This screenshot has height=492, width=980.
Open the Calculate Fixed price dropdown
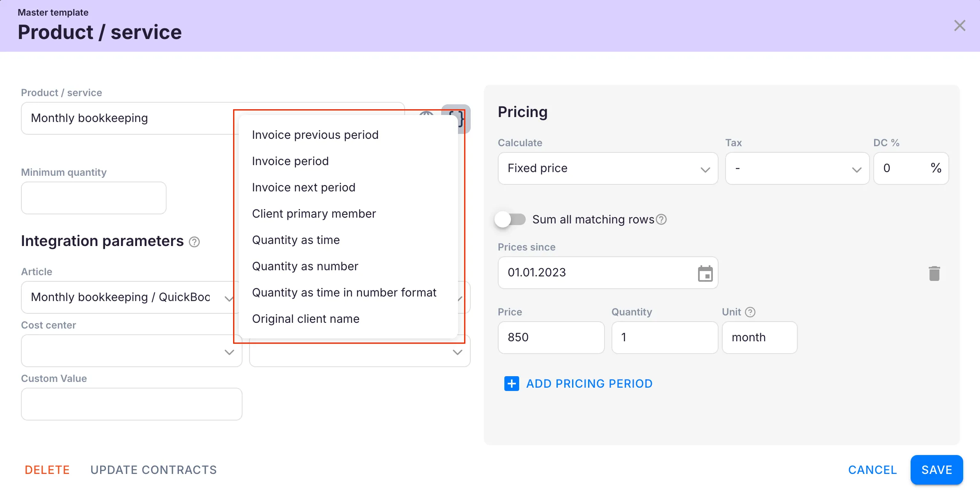point(607,169)
